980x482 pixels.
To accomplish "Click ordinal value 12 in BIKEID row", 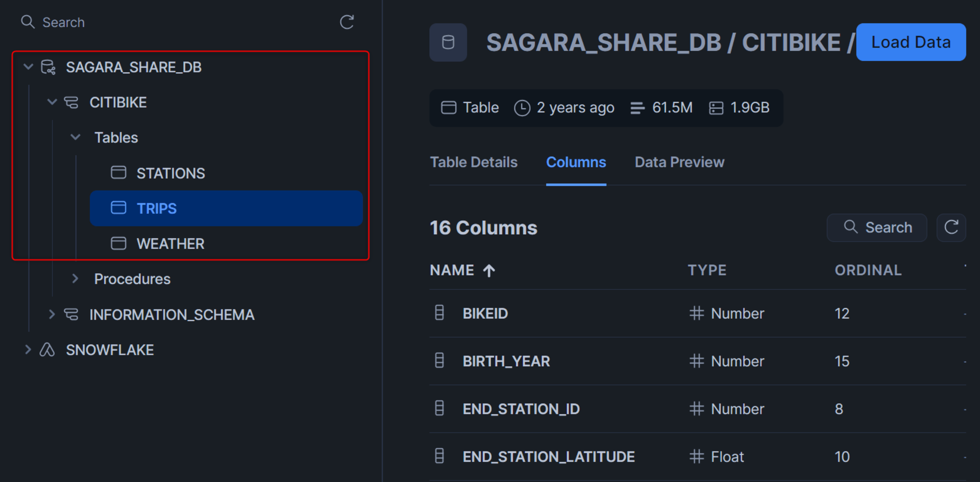I will click(842, 313).
